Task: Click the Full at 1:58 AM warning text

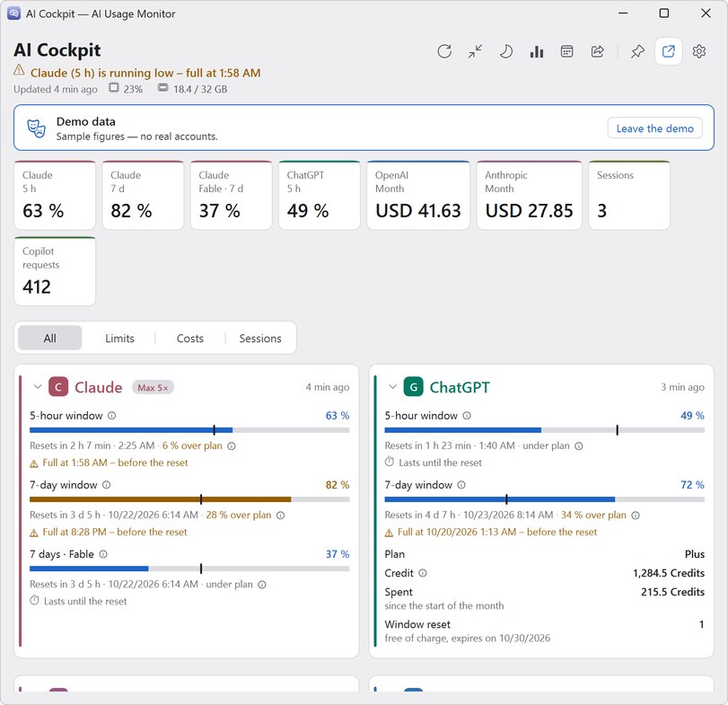Action: click(x=115, y=463)
